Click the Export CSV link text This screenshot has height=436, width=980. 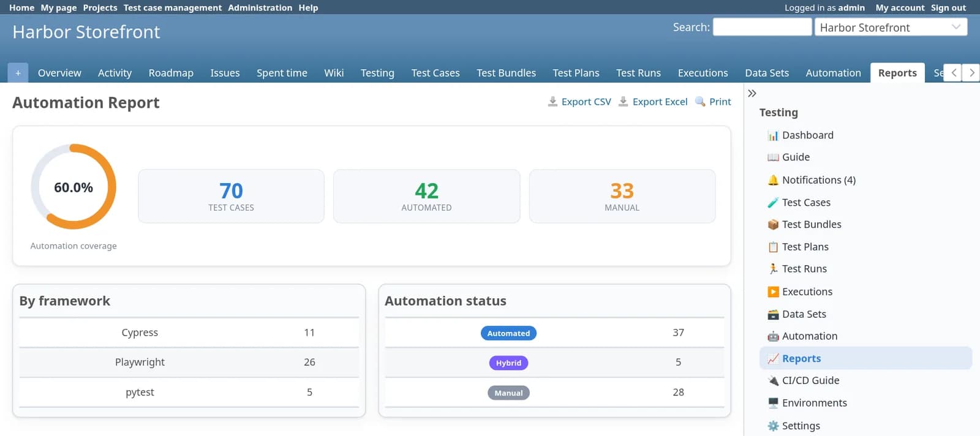586,102
